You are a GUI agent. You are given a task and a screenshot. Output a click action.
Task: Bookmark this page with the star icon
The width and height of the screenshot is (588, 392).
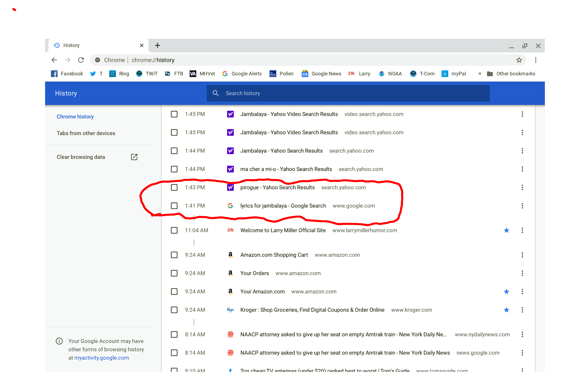[x=519, y=60]
